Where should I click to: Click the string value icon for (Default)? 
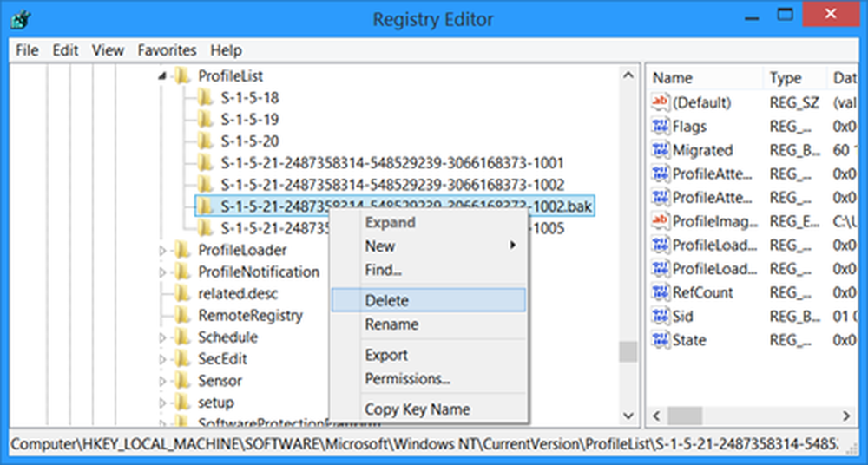(661, 102)
